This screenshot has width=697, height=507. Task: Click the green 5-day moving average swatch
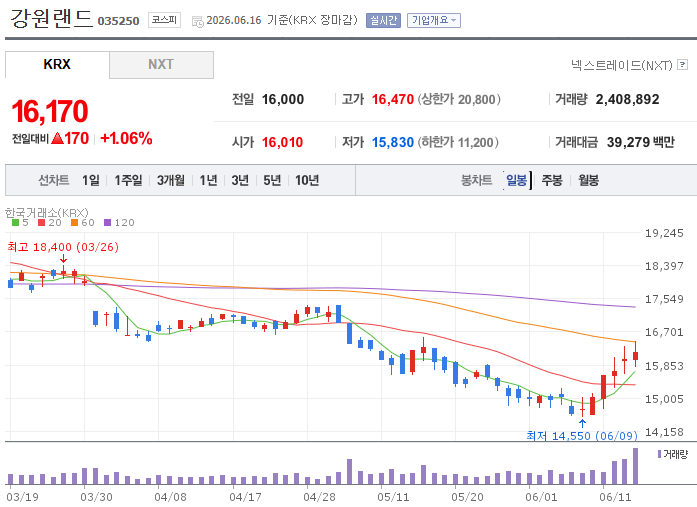[x=16, y=223]
